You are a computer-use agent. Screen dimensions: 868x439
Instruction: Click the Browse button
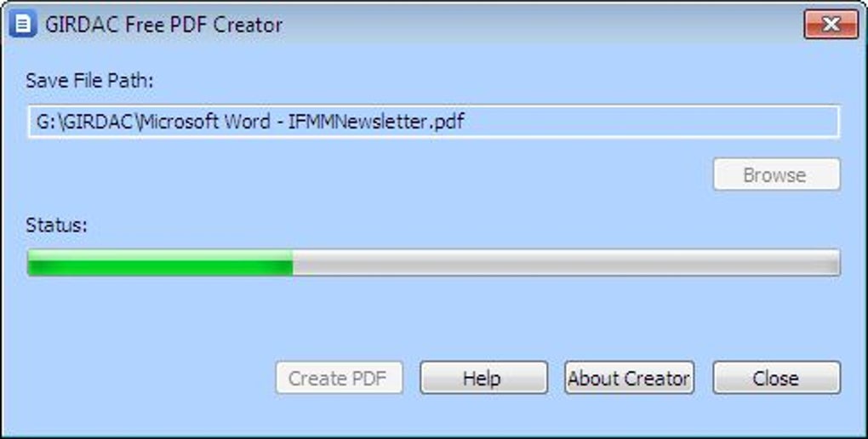pyautogui.click(x=776, y=175)
